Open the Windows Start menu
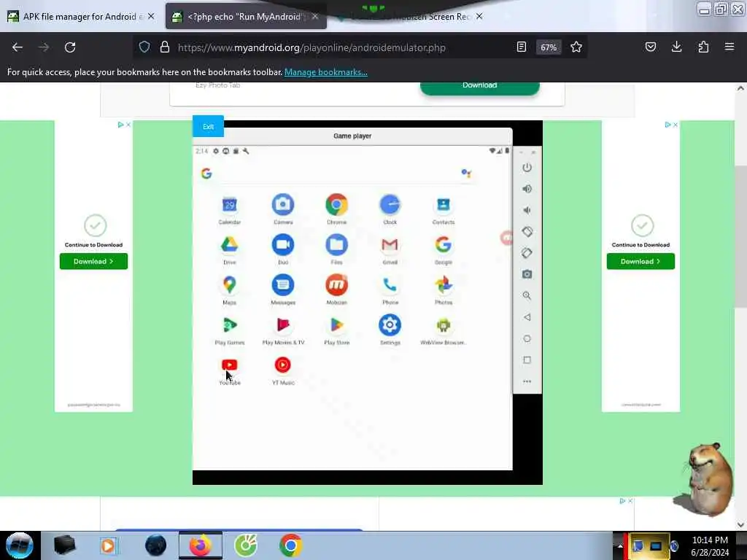 pos(20,545)
